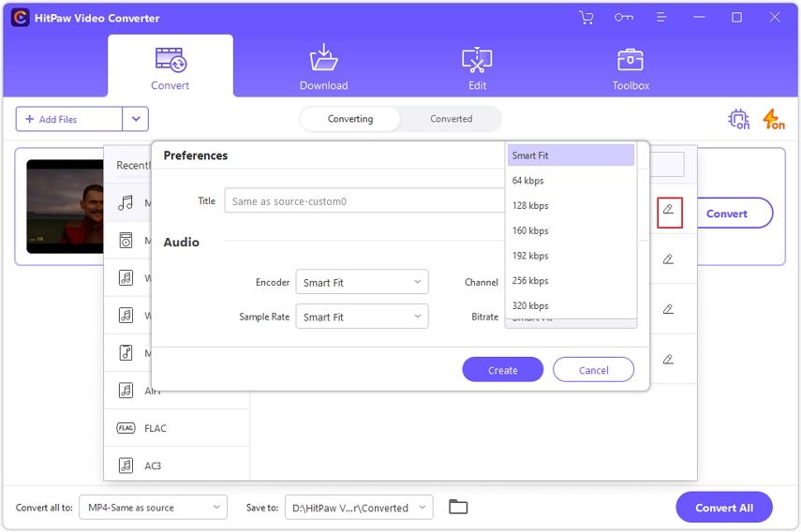Open the Edit tab
This screenshot has width=801, height=532.
pos(477,66)
